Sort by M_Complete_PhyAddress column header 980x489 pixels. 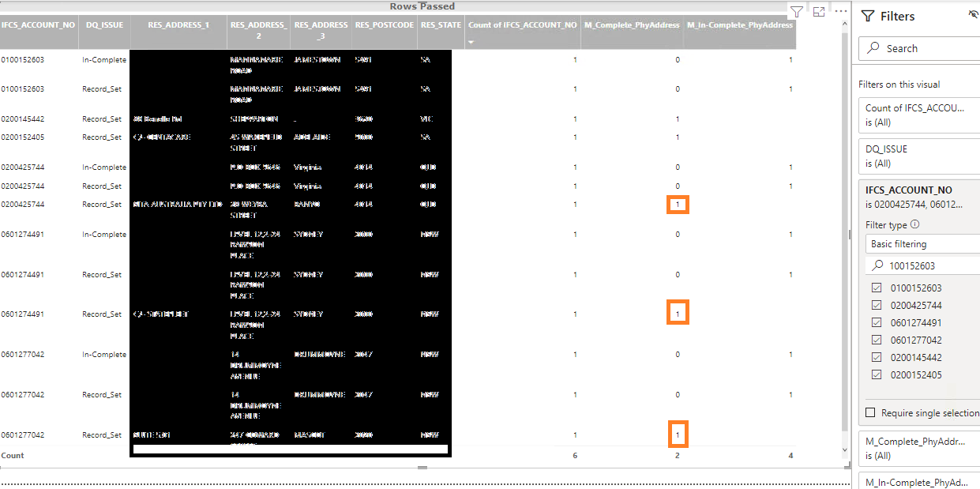click(632, 25)
